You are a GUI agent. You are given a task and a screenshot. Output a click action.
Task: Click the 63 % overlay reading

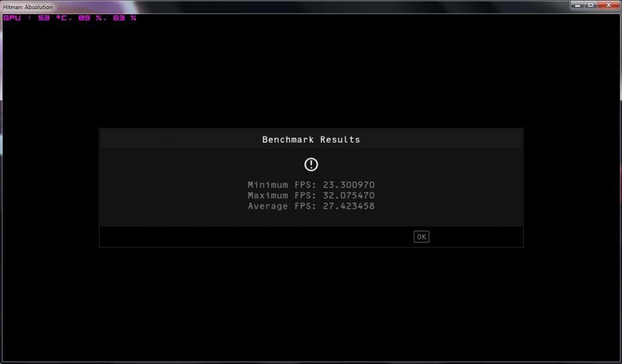pyautogui.click(x=125, y=18)
